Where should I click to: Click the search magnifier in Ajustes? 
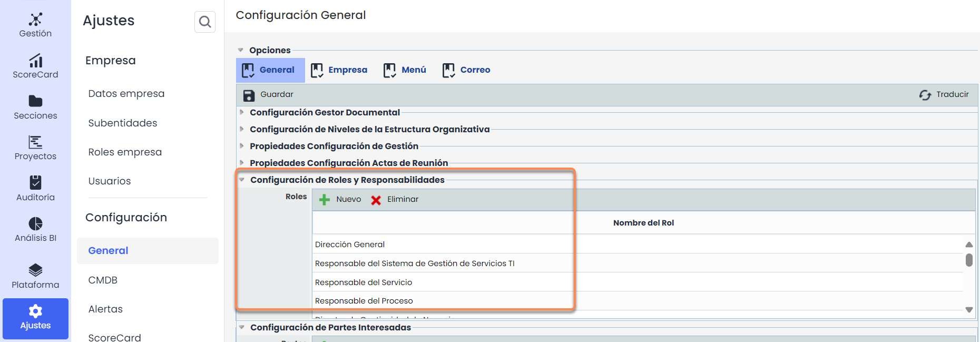205,22
